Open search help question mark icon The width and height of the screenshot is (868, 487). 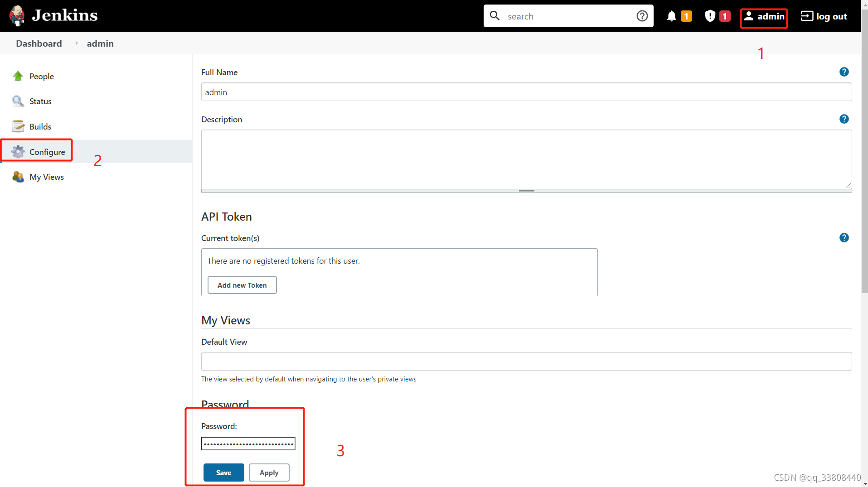point(642,16)
